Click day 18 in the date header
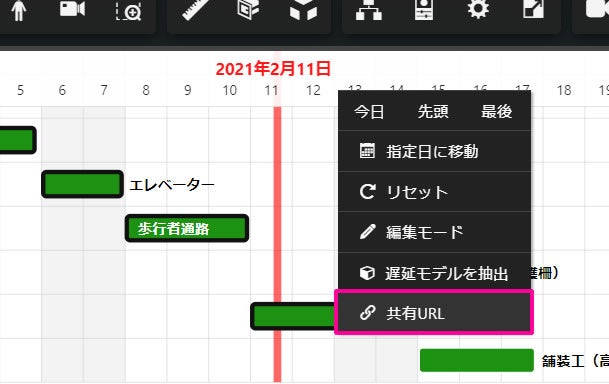Viewport: 609px width, 384px height. point(564,90)
